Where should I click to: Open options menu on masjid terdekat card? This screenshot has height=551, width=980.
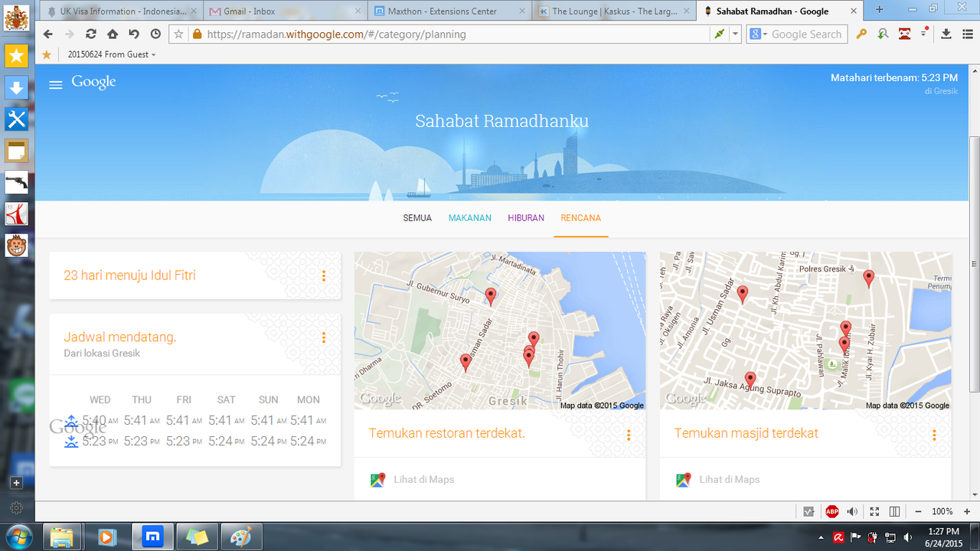[934, 435]
